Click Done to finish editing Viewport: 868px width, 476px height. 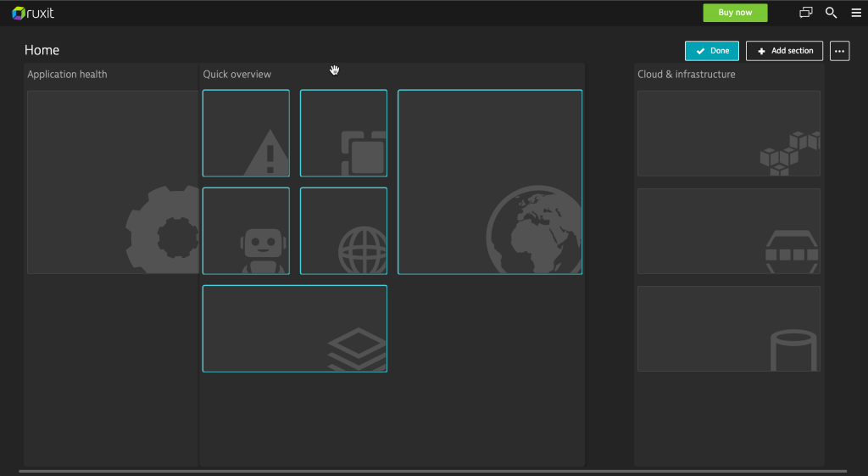click(712, 51)
